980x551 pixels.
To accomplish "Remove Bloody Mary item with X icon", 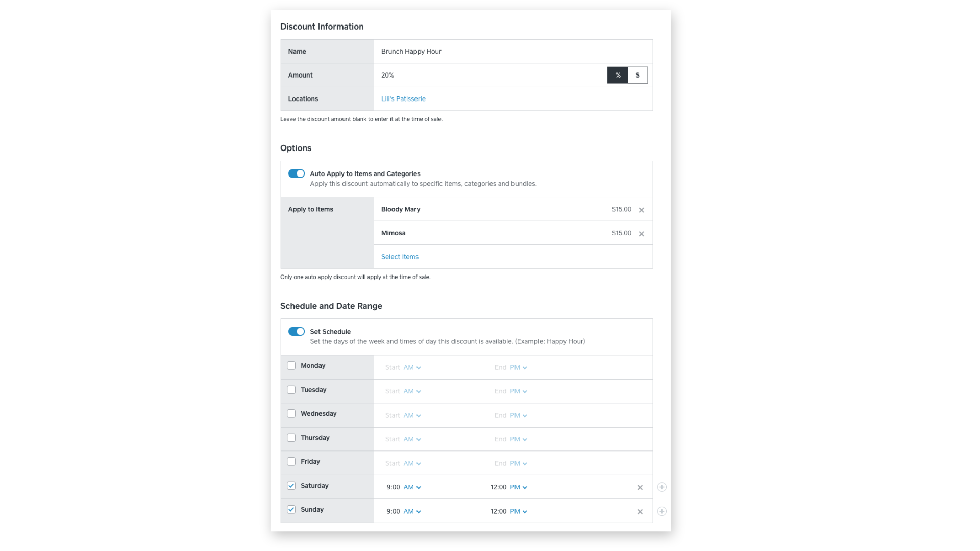I will pos(641,210).
